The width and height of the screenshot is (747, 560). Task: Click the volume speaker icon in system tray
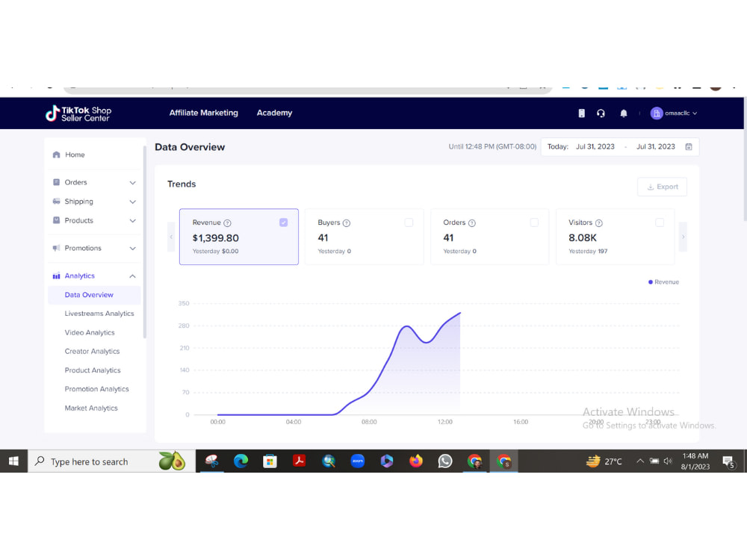click(x=668, y=461)
